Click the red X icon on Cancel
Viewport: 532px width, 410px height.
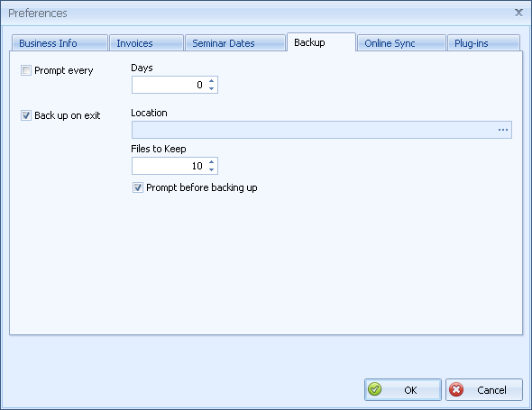coord(456,389)
